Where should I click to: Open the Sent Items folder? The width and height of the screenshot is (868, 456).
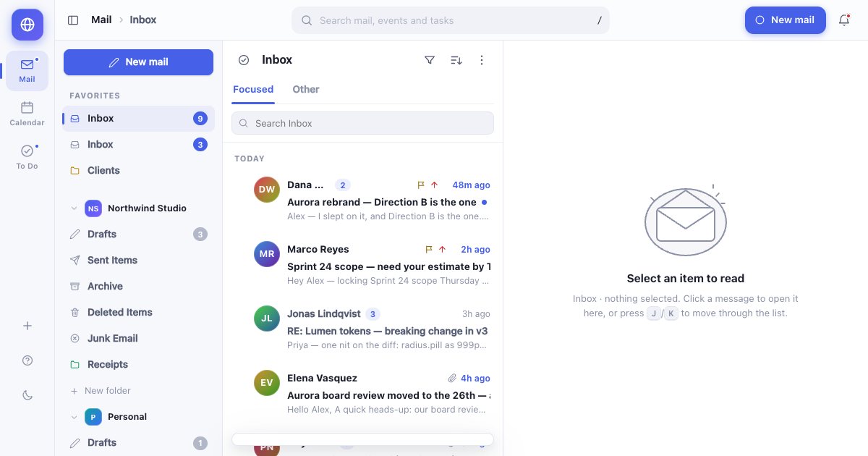click(138, 261)
